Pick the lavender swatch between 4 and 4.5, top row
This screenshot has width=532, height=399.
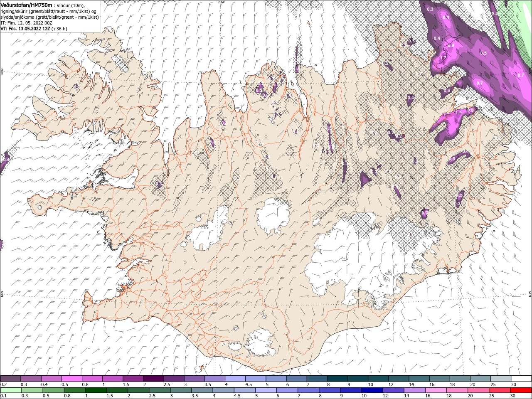tap(235, 379)
